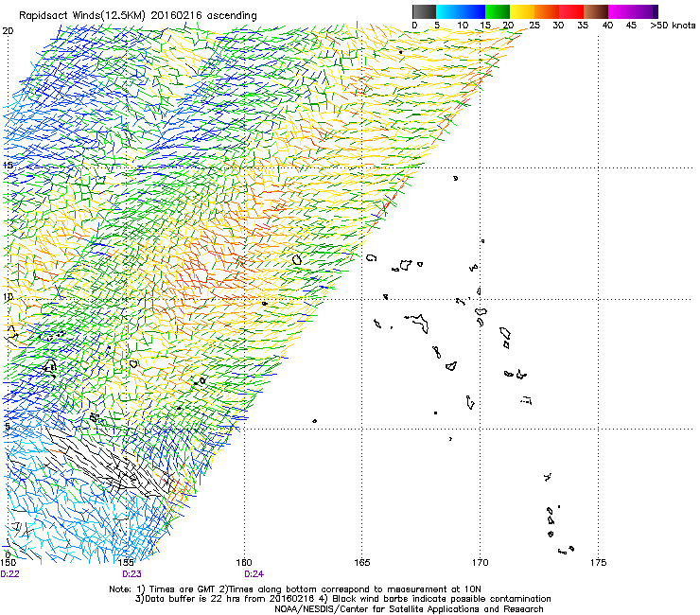700x615 pixels.
Task: Click the purple time label 'D:24'
Action: point(254,574)
